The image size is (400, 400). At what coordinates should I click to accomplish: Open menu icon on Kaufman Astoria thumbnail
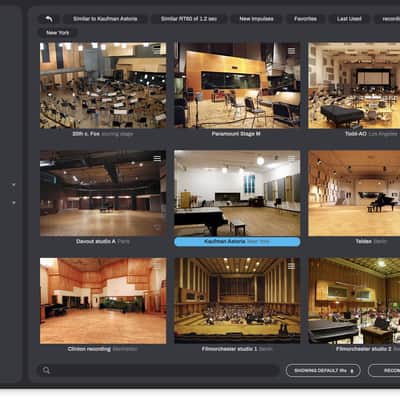point(291,159)
